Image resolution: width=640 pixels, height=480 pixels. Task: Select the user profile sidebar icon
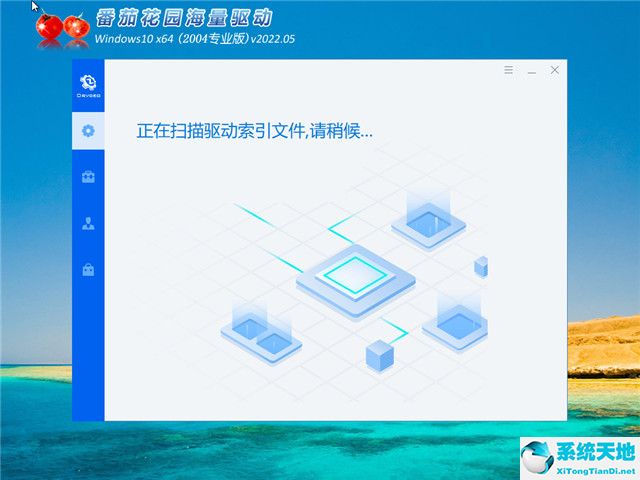88,223
